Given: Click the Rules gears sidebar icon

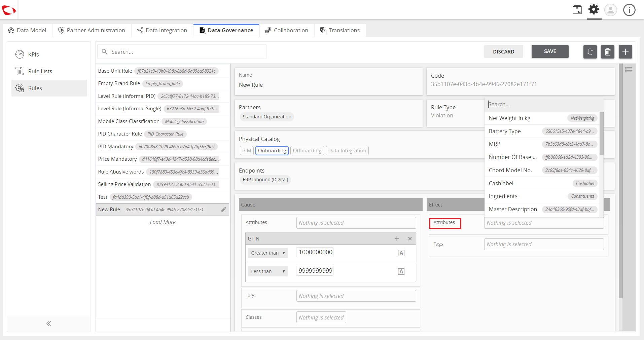Looking at the screenshot, I should [x=20, y=88].
